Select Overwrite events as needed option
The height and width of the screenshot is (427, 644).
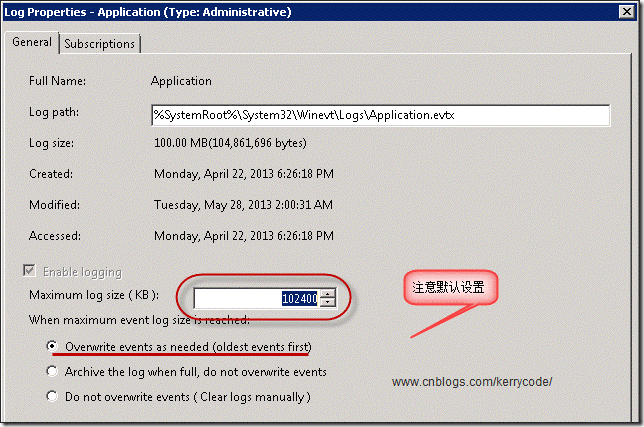click(52, 346)
